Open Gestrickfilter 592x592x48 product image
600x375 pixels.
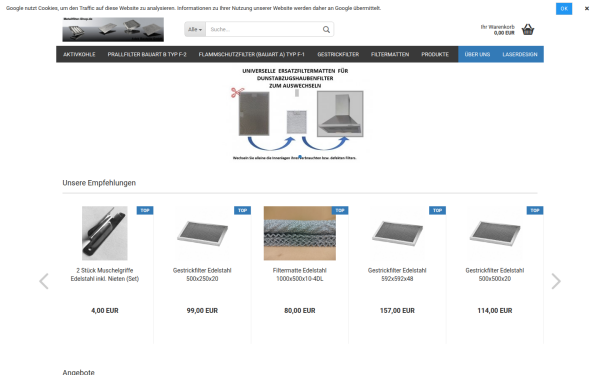point(397,233)
